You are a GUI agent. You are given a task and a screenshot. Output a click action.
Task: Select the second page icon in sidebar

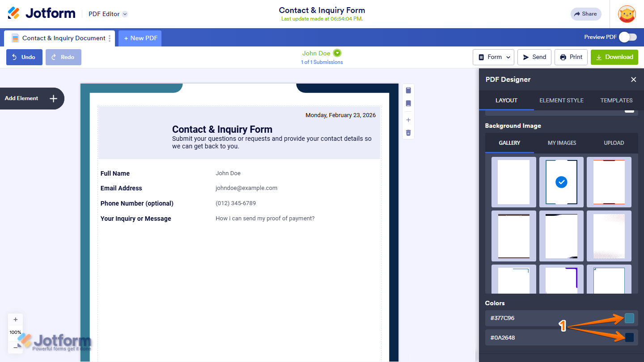tap(408, 103)
